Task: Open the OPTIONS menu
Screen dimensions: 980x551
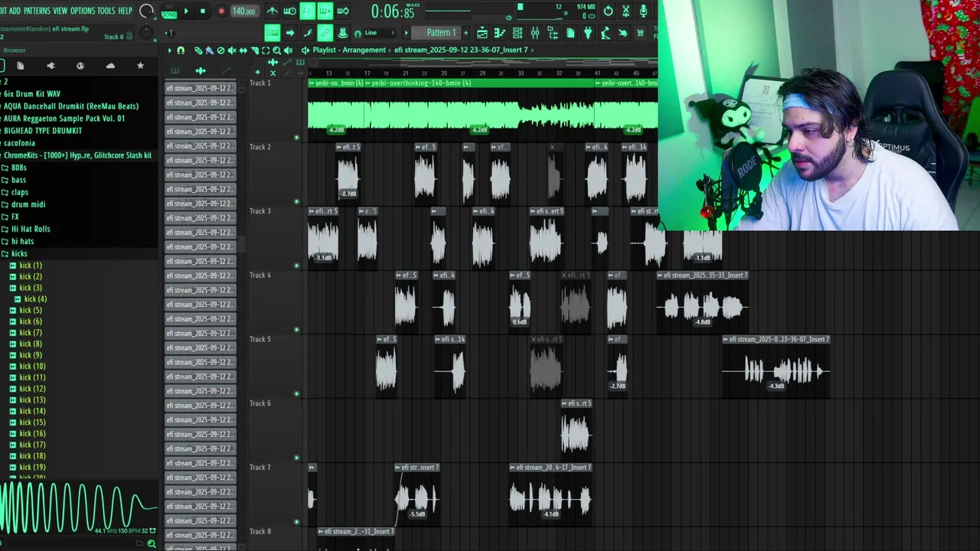Action: [83, 11]
